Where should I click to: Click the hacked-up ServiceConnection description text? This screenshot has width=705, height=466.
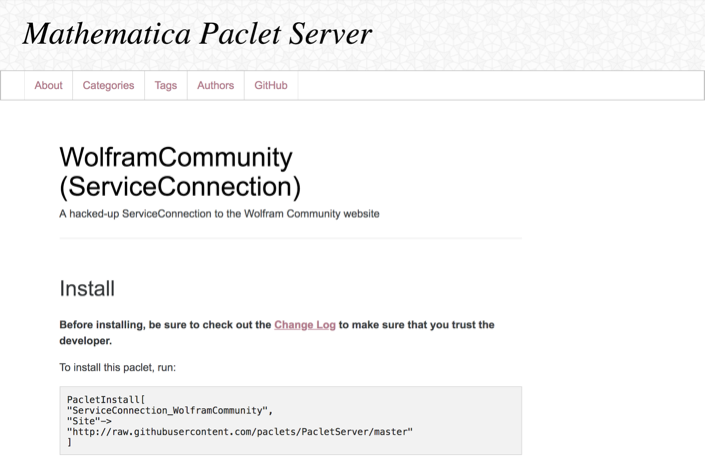tap(219, 214)
